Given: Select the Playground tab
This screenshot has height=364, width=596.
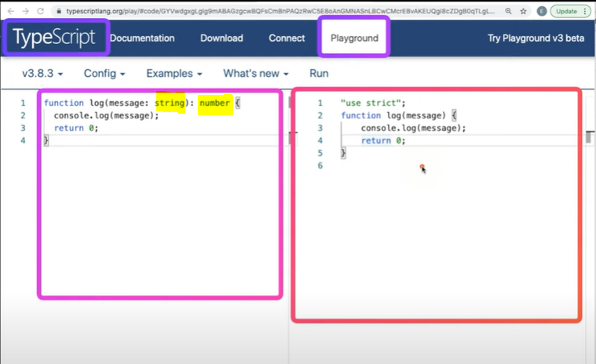Looking at the screenshot, I should tap(354, 38).
